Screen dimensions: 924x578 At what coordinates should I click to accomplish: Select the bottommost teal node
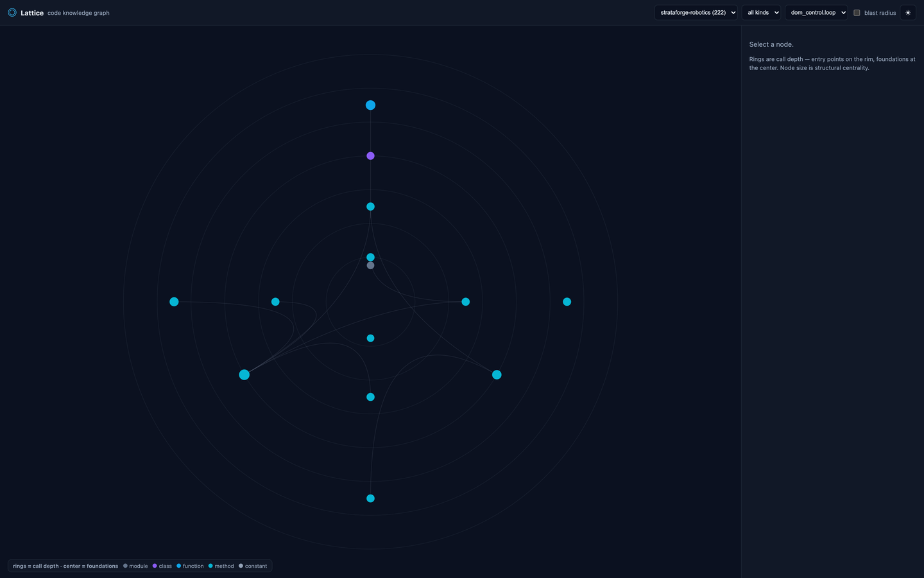(370, 498)
